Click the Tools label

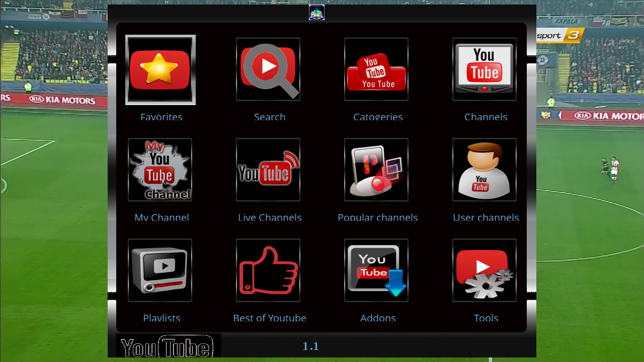click(x=486, y=318)
